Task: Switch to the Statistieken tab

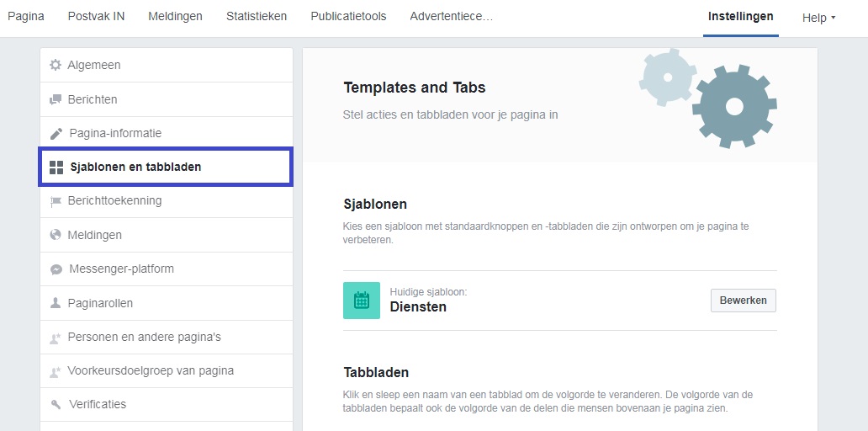Action: (x=257, y=17)
